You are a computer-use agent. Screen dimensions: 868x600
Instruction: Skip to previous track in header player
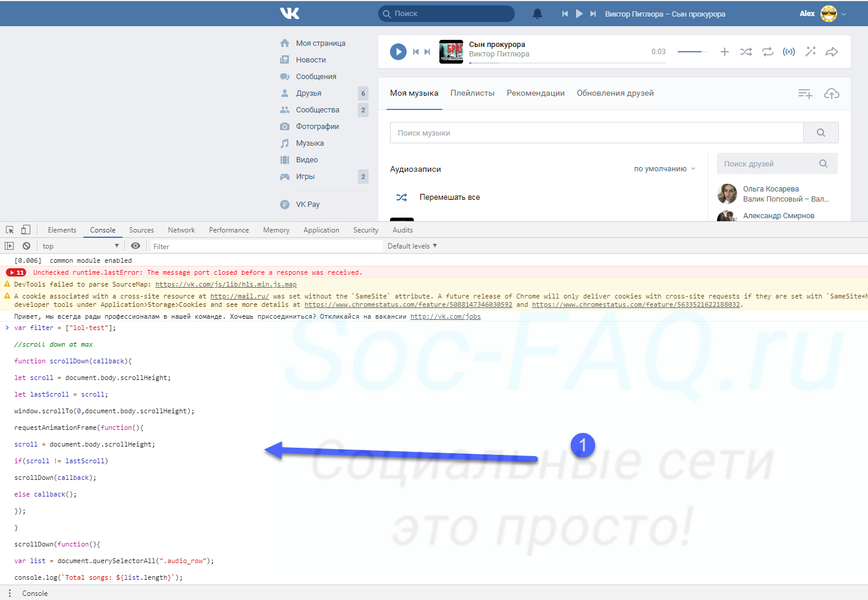[x=565, y=14]
